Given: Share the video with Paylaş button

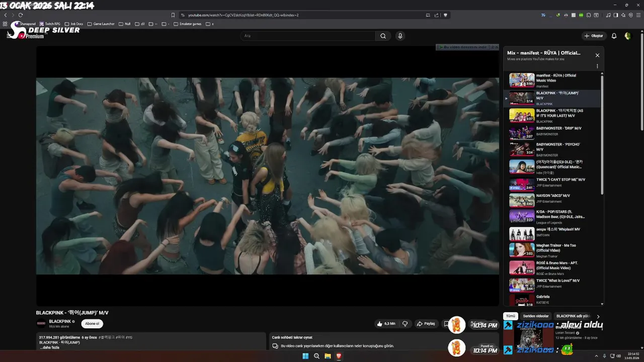Looking at the screenshot, I should tap(426, 324).
